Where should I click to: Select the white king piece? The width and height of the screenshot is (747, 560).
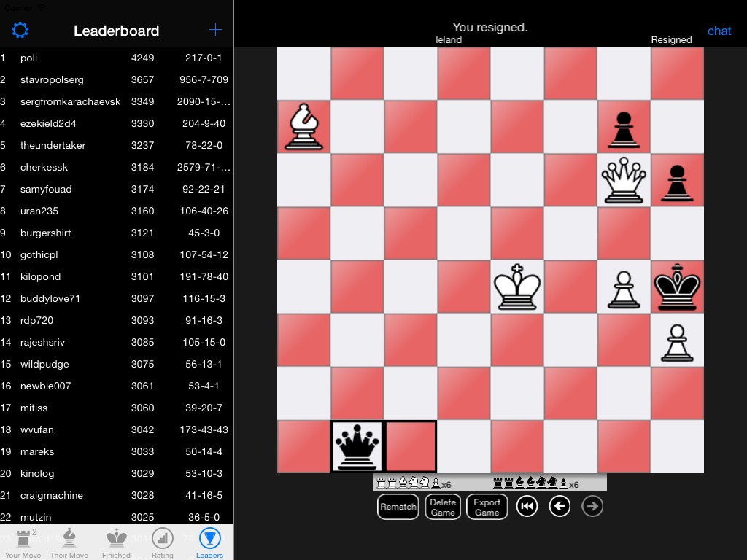517,287
